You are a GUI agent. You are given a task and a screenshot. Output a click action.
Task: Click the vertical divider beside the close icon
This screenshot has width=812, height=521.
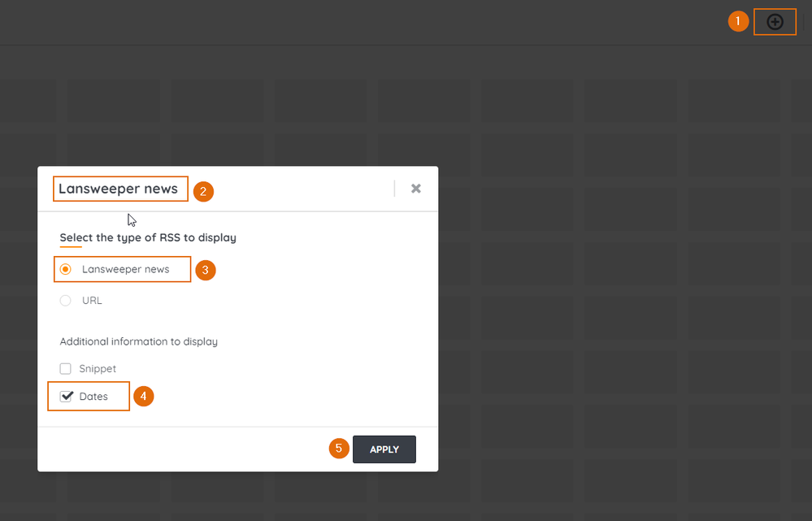pyautogui.click(x=394, y=189)
